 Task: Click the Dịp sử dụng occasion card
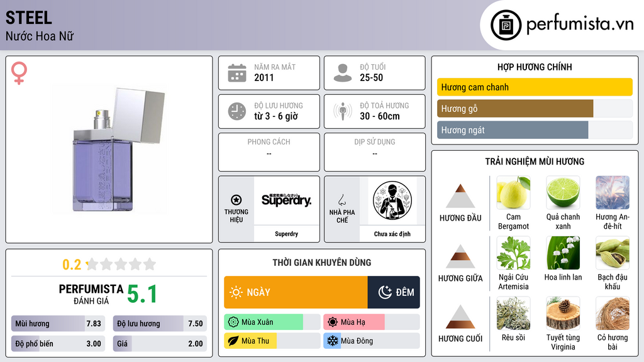(375, 152)
